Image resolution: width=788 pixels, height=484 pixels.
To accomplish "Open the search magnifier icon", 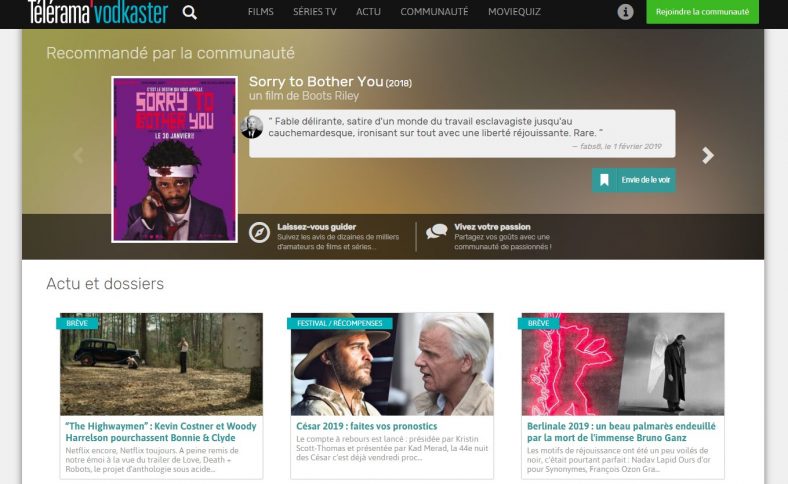I will click(189, 12).
